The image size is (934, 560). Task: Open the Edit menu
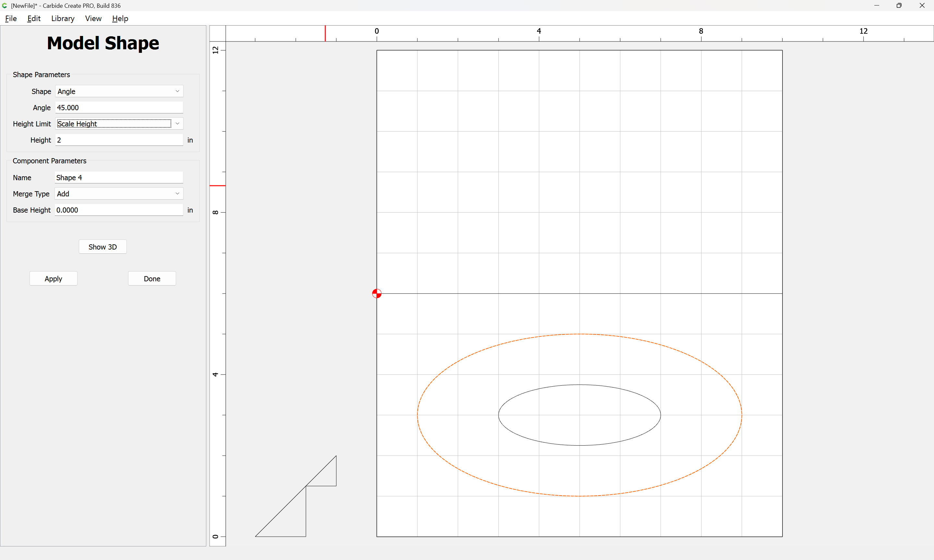coord(34,18)
